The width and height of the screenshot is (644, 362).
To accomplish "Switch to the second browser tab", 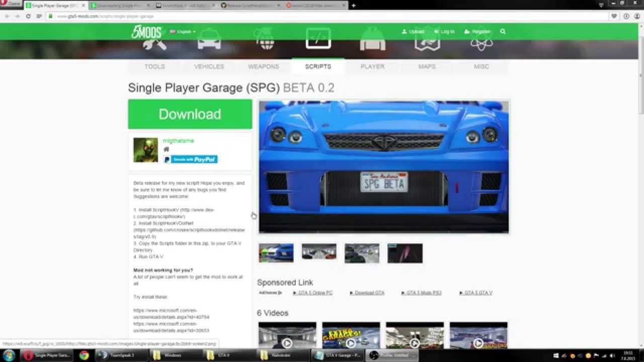I will [x=121, y=6].
